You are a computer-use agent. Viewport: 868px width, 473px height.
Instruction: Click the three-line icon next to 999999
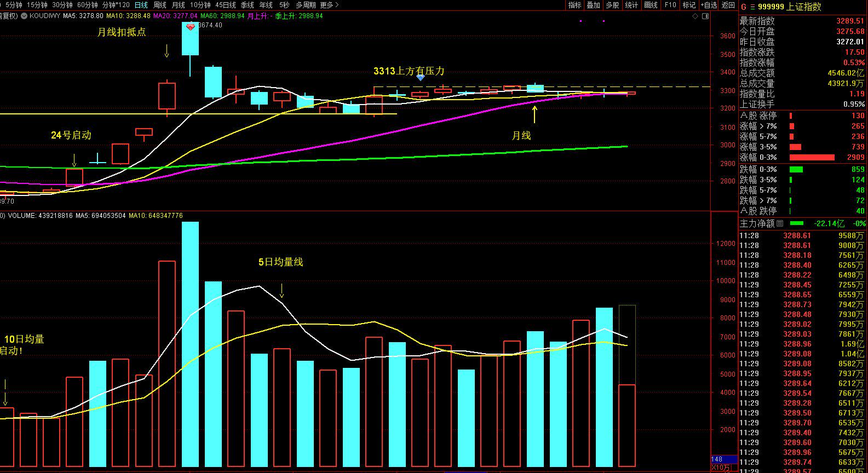pyautogui.click(x=752, y=7)
